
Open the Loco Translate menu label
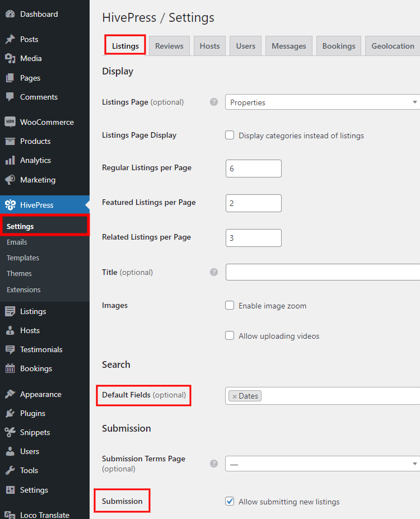[x=45, y=515]
